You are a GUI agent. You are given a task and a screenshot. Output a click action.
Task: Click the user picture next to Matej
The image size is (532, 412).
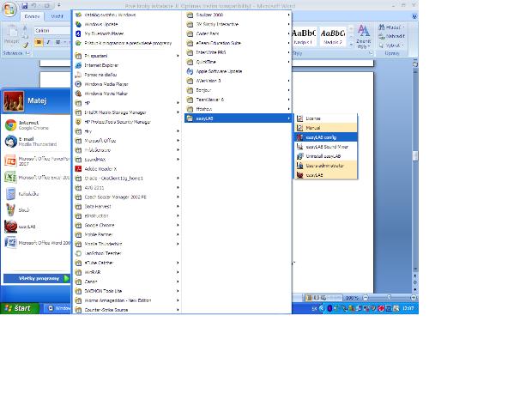(14, 101)
